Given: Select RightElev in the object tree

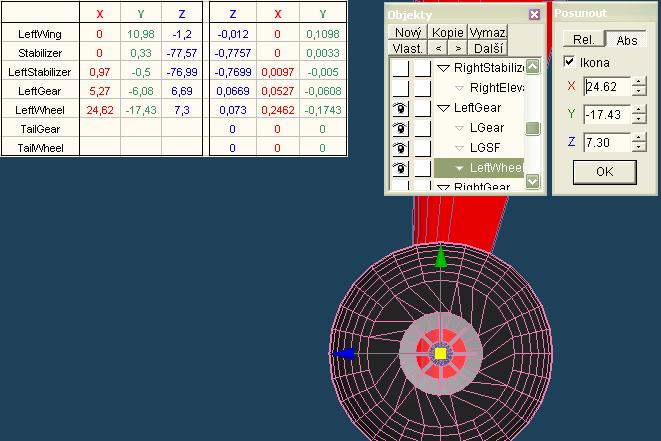Looking at the screenshot, I should tap(497, 88).
